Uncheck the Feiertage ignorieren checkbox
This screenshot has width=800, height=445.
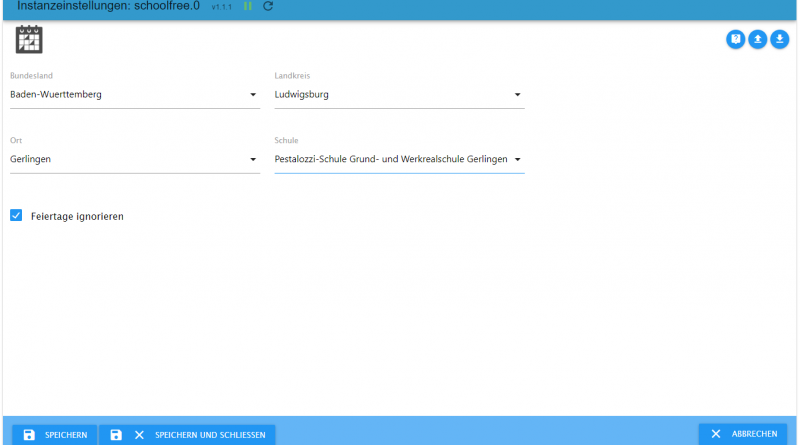point(16,215)
